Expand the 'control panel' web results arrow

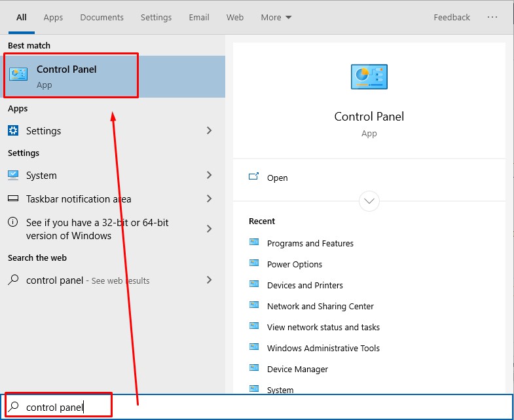click(x=209, y=280)
